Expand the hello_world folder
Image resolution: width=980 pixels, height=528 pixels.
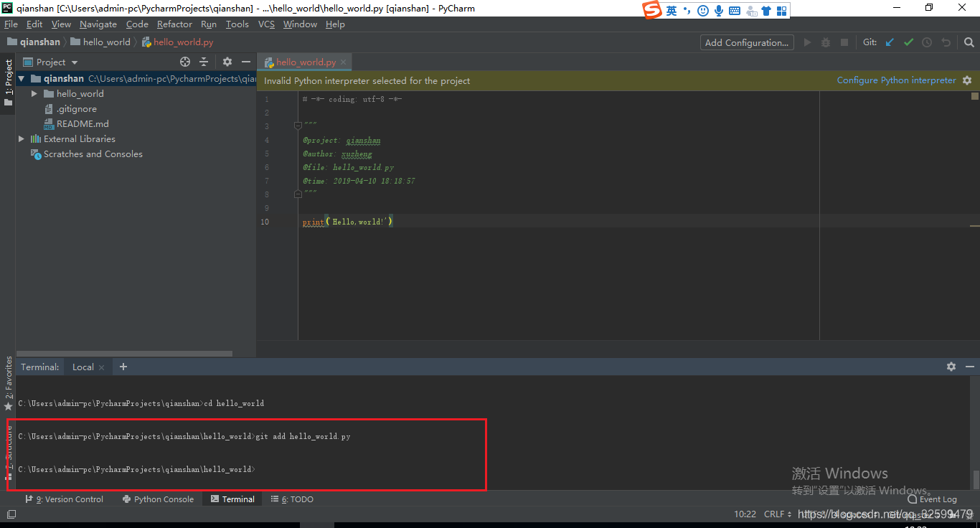coord(34,93)
